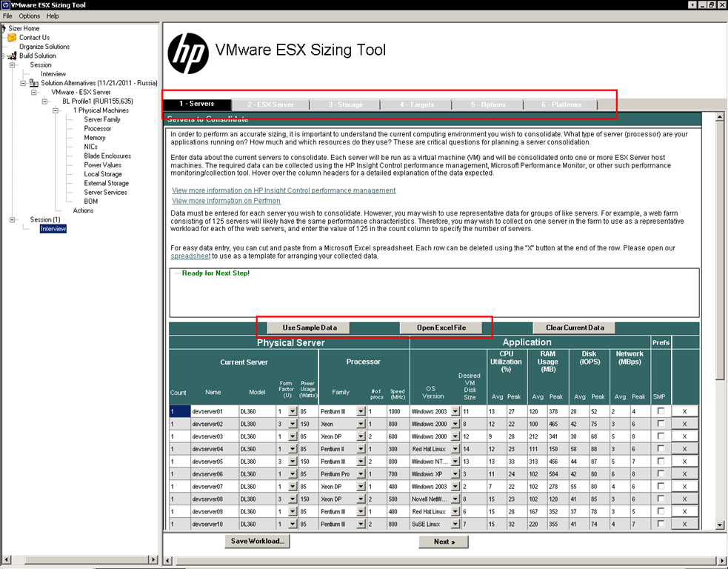
Task: Click the VMware app icon in title bar
Action: tap(5, 5)
